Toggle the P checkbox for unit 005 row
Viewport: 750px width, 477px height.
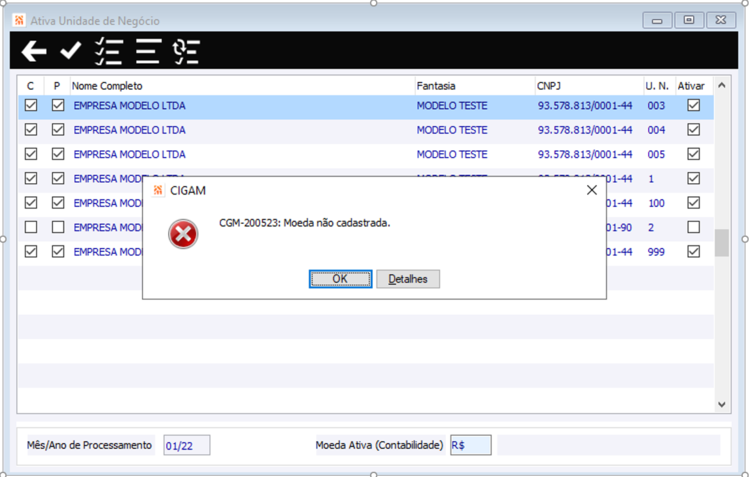coord(58,154)
